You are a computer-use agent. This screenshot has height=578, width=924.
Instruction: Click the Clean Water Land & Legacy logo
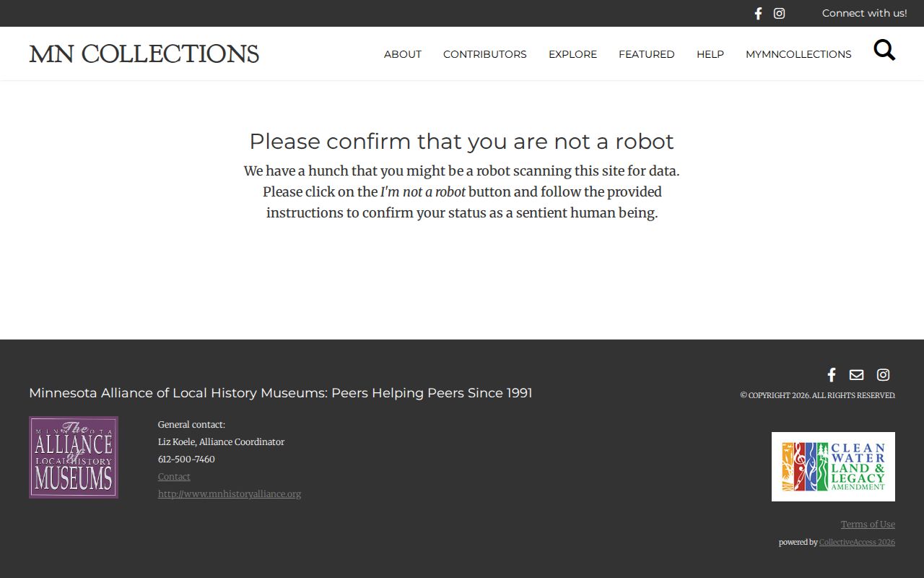pyautogui.click(x=833, y=467)
